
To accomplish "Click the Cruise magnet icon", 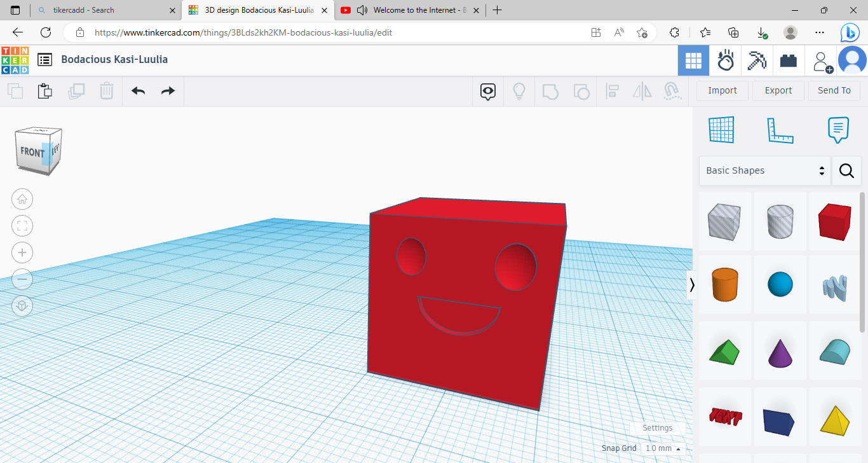I will pyautogui.click(x=672, y=92).
